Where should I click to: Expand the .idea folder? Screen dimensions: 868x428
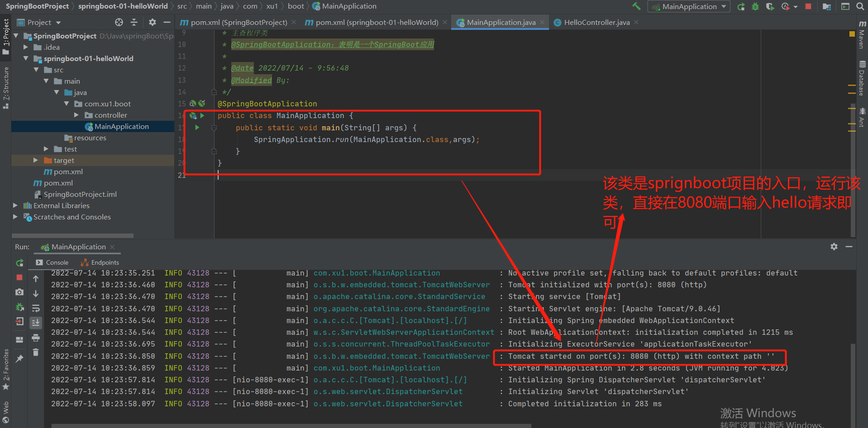coord(26,47)
